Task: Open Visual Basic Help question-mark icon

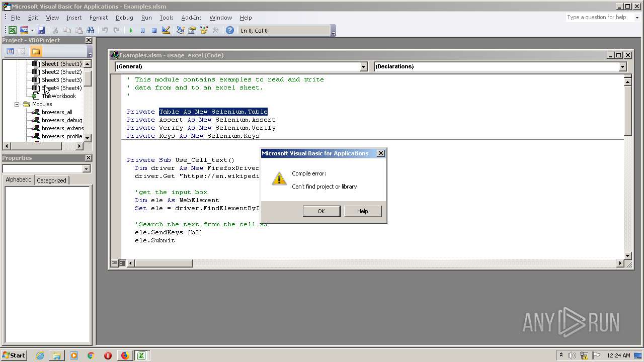Action: point(230,30)
